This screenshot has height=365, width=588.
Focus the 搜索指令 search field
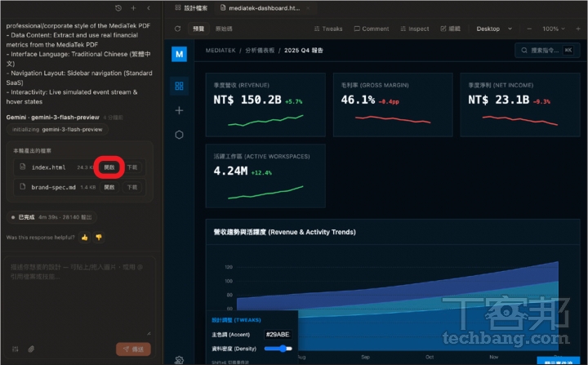(x=547, y=51)
